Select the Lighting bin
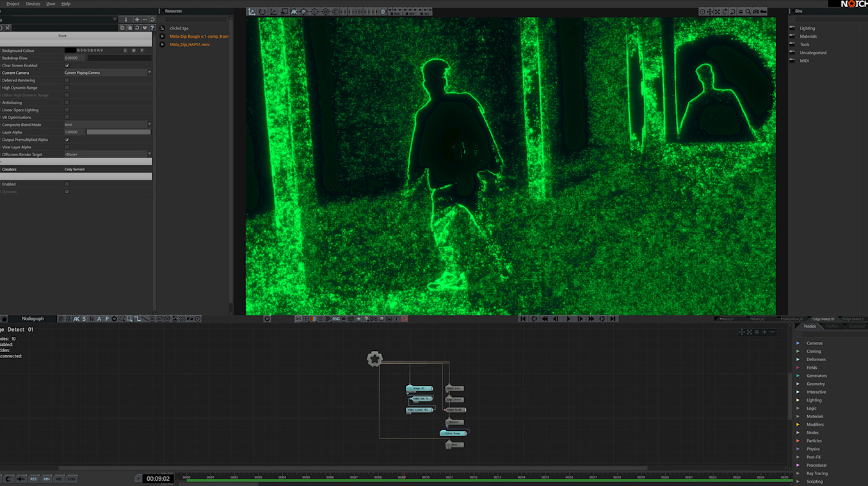The height and width of the screenshot is (486, 868). [x=807, y=28]
